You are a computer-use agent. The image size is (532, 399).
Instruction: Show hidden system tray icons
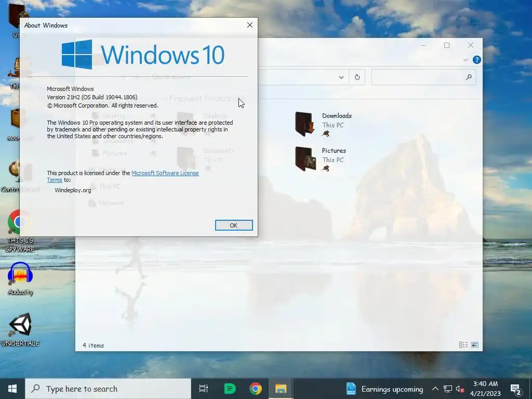tap(435, 389)
